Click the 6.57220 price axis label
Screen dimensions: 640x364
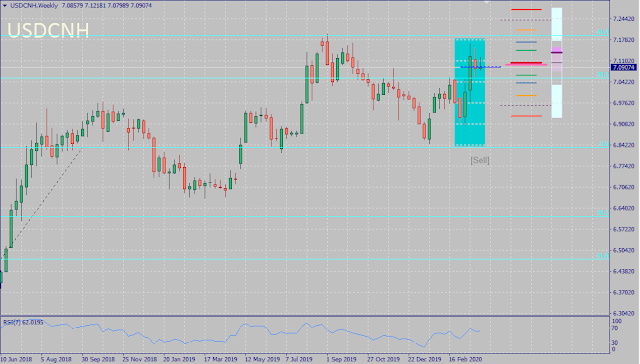point(624,230)
